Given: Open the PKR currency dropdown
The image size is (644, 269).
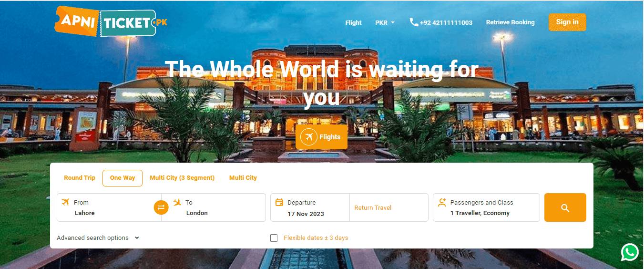Looking at the screenshot, I should (x=385, y=22).
